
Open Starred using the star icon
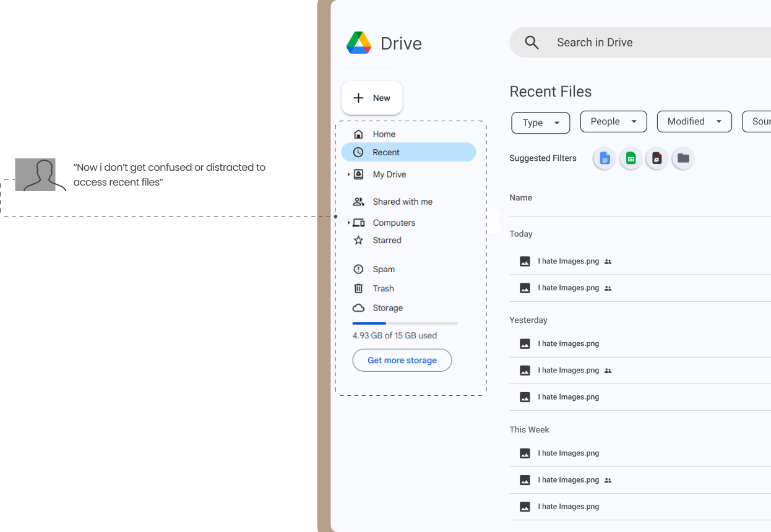(358, 240)
